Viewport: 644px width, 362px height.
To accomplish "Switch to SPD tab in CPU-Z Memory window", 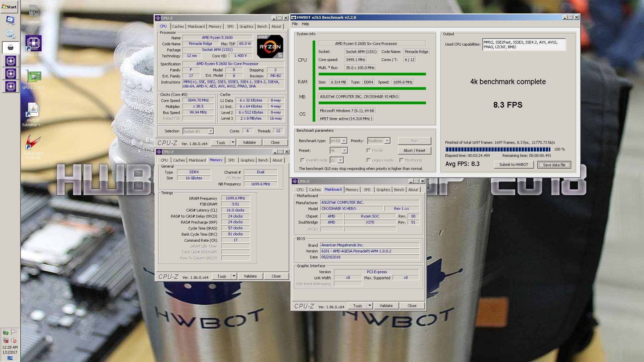I will [231, 160].
